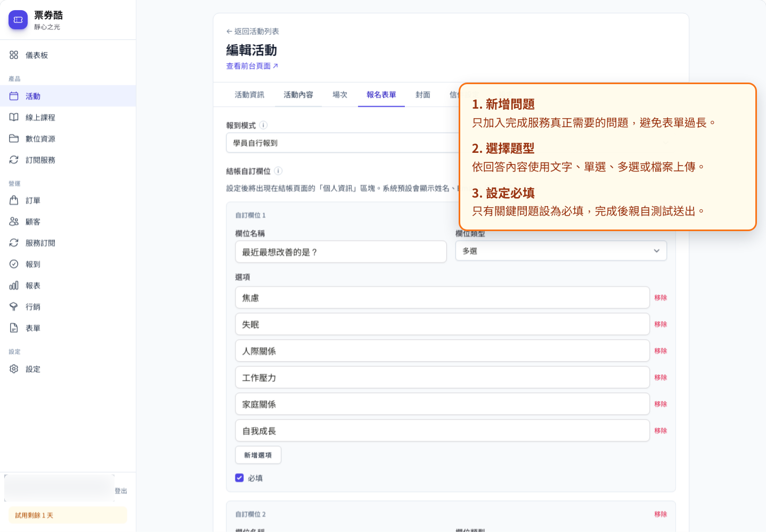Screen dimensions: 766x532
Task: Open the 儀表板 dashboard icon
Action: (x=14, y=55)
